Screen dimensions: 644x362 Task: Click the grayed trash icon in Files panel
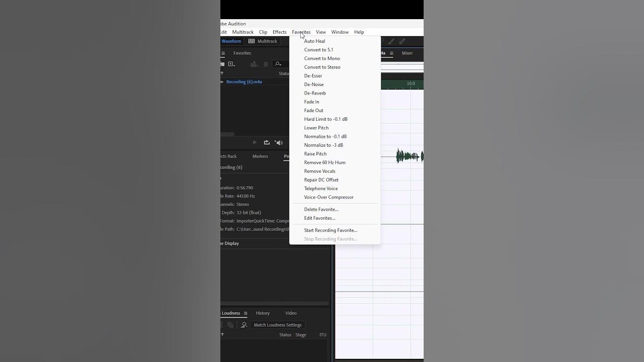266,64
